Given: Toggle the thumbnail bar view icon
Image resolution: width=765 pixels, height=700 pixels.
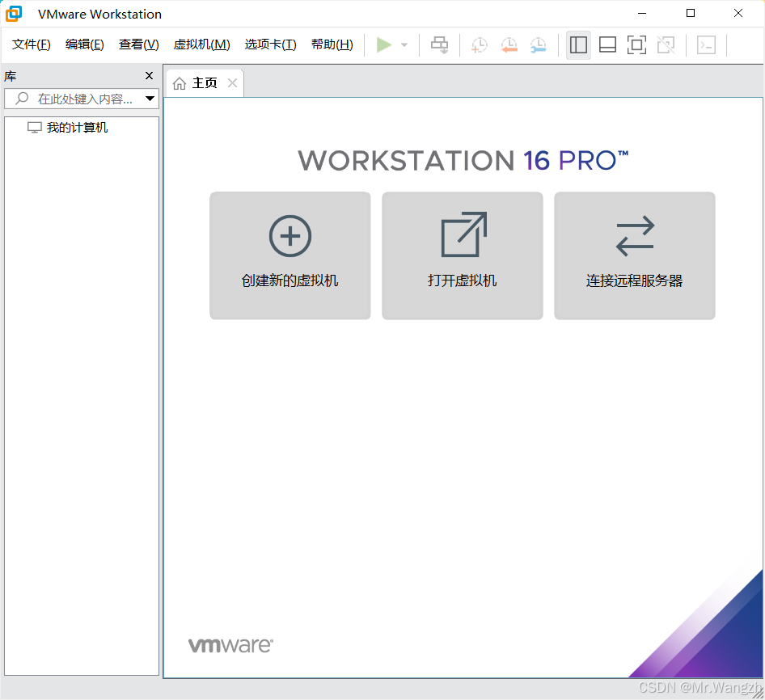Looking at the screenshot, I should coord(607,45).
